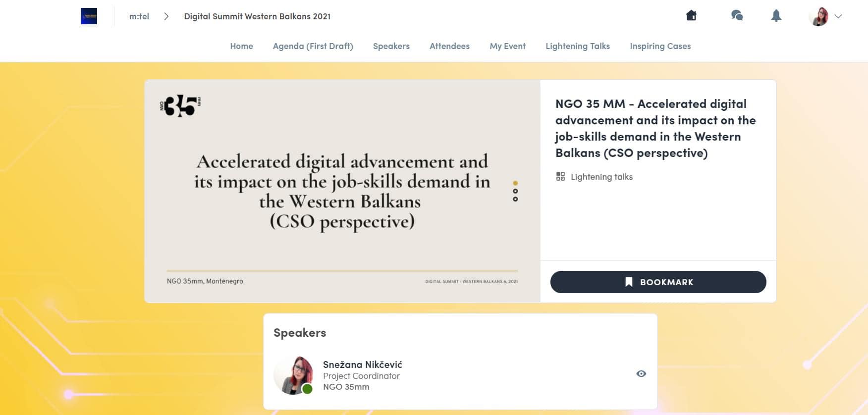Click the Project Coordinator text
This screenshot has width=868, height=415.
pyautogui.click(x=361, y=376)
